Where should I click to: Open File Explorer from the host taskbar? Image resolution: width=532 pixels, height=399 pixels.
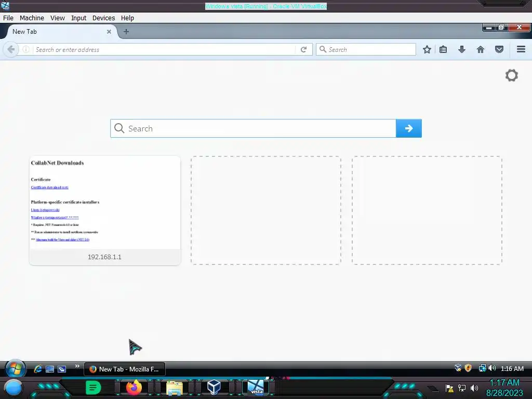pos(174,388)
